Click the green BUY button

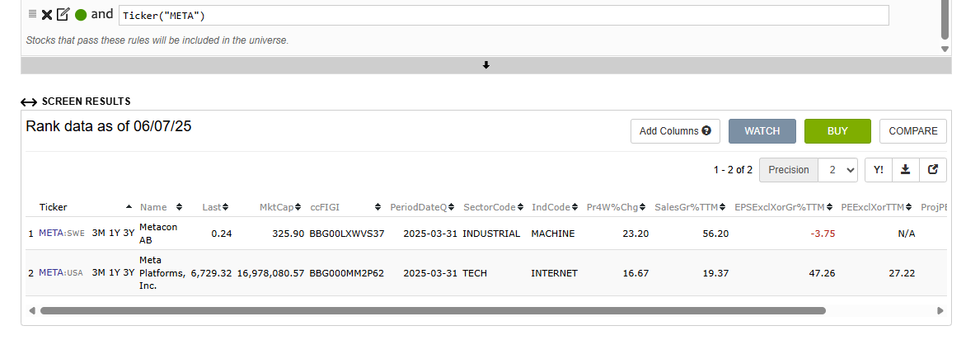pyautogui.click(x=837, y=131)
